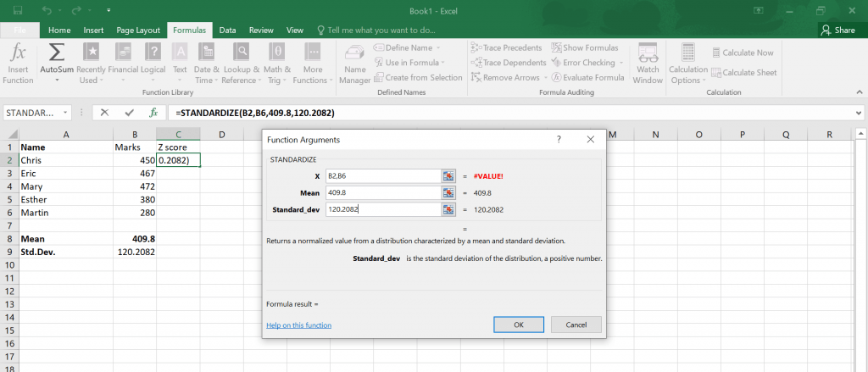Switch to the Page Layout tab
The width and height of the screenshot is (868, 372).
(138, 31)
